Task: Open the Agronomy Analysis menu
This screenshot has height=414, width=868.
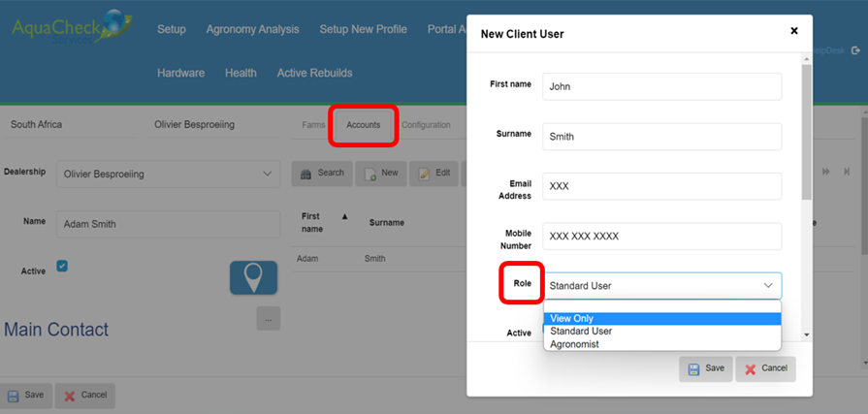Action: pos(252,29)
